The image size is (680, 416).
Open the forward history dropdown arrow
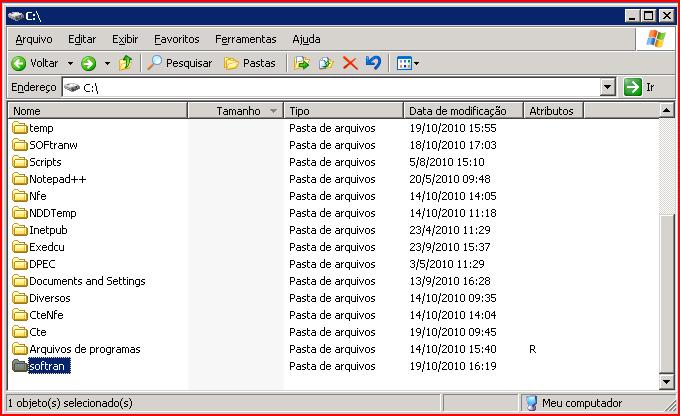(x=107, y=64)
